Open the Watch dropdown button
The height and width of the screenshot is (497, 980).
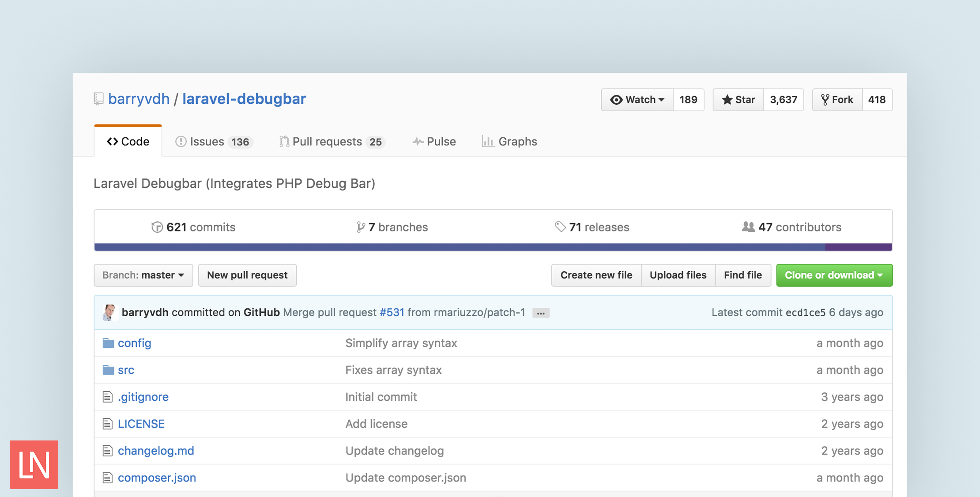[x=637, y=100]
